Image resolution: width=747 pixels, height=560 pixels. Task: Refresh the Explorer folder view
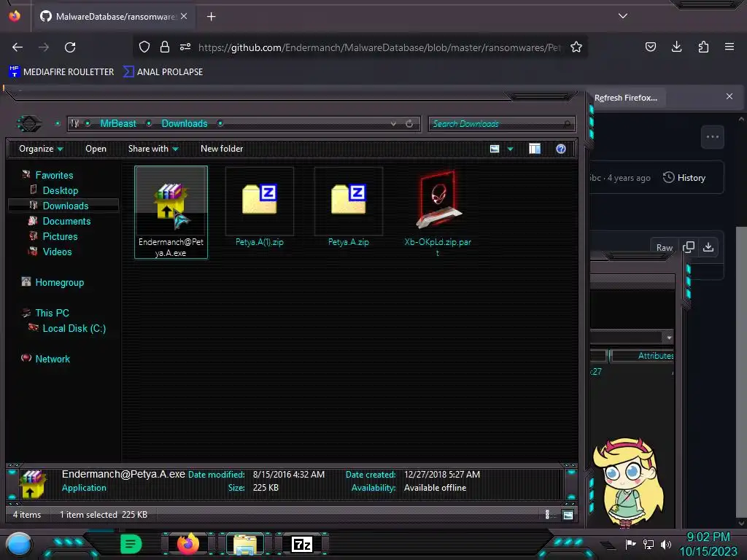point(409,124)
